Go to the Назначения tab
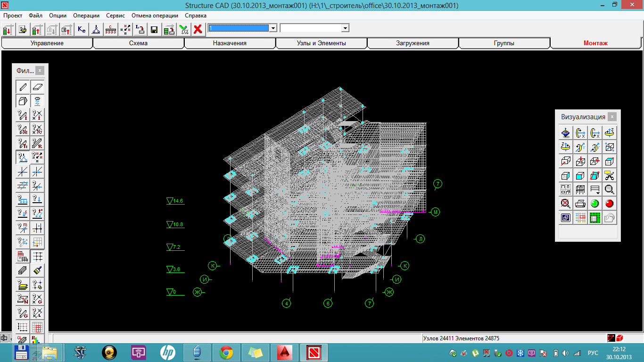Screen dimensions: 644x362 point(230,43)
